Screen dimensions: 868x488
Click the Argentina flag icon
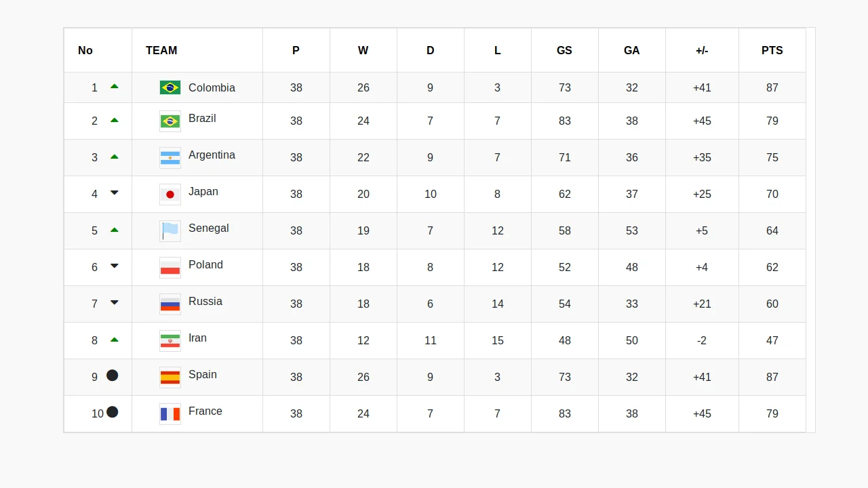[170, 157]
